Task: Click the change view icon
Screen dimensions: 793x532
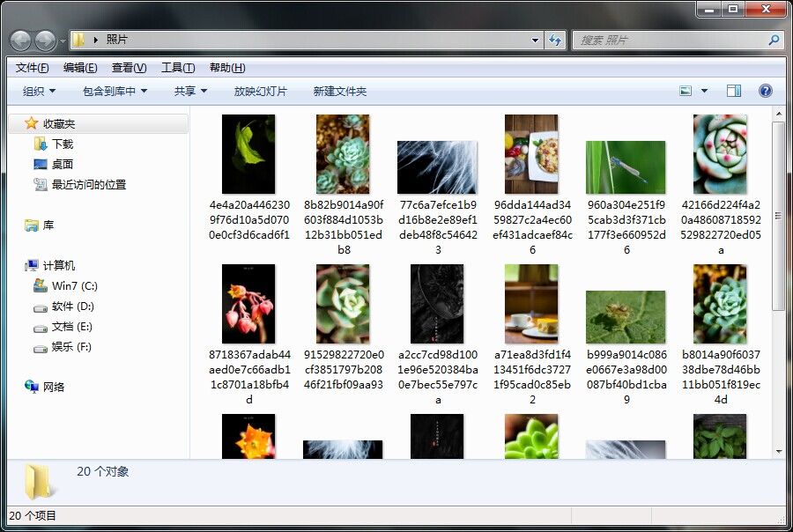Action: 686,91
